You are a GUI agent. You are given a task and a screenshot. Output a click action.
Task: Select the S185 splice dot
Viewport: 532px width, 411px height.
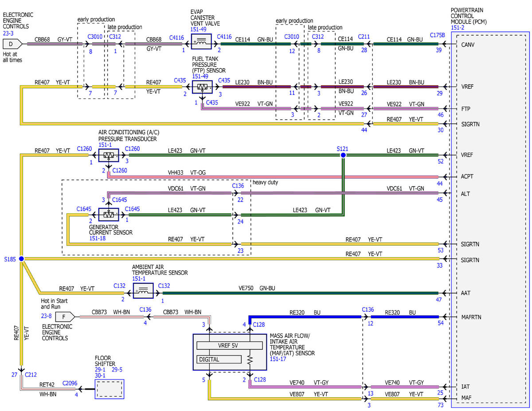tap(21, 258)
